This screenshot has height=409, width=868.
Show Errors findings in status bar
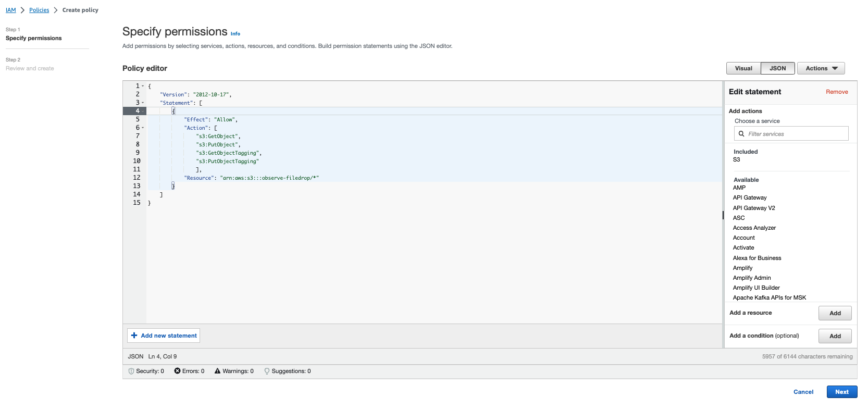(x=189, y=371)
